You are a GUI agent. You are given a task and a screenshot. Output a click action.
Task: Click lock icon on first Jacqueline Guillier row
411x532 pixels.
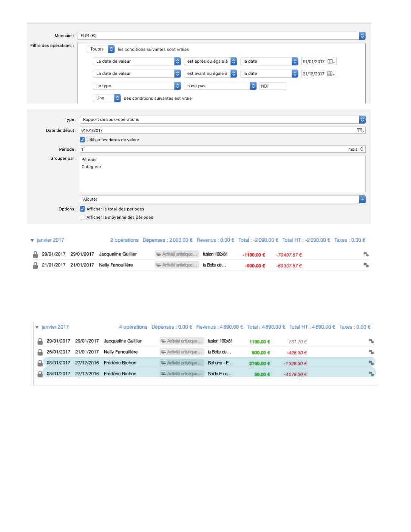pyautogui.click(x=35, y=254)
